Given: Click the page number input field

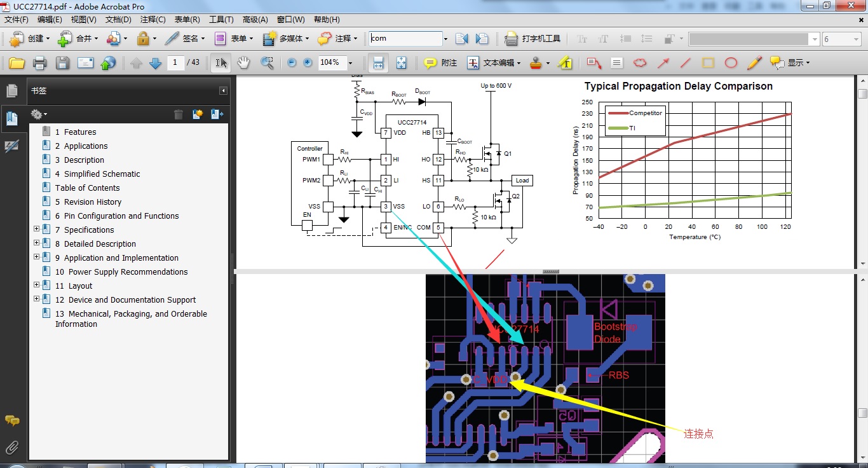Looking at the screenshot, I should (175, 62).
